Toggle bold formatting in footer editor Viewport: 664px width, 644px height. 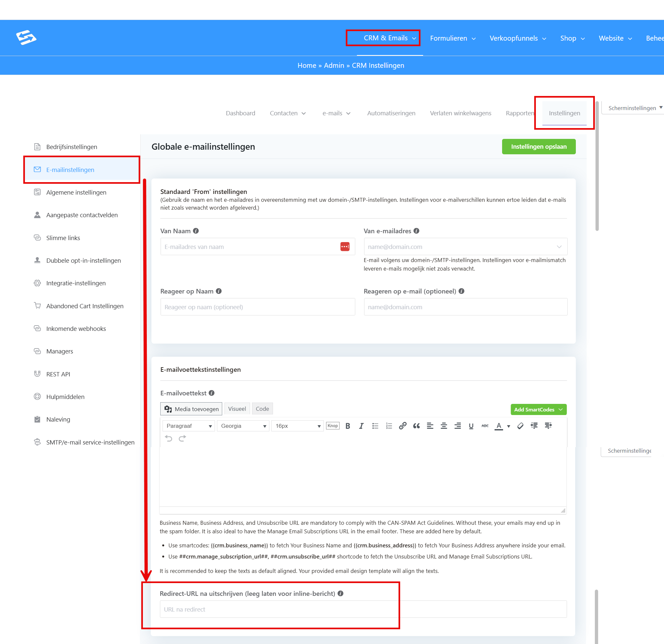tap(348, 426)
